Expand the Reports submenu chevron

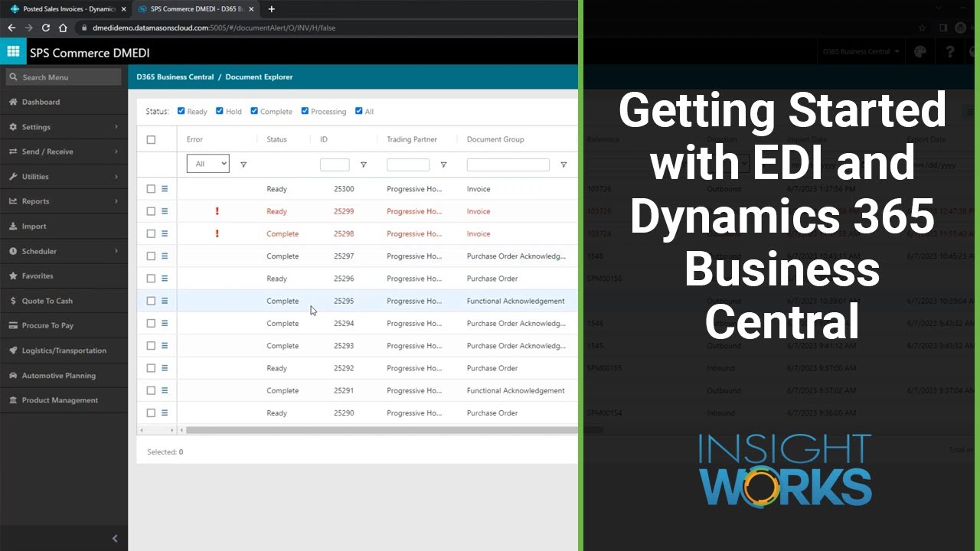point(116,201)
